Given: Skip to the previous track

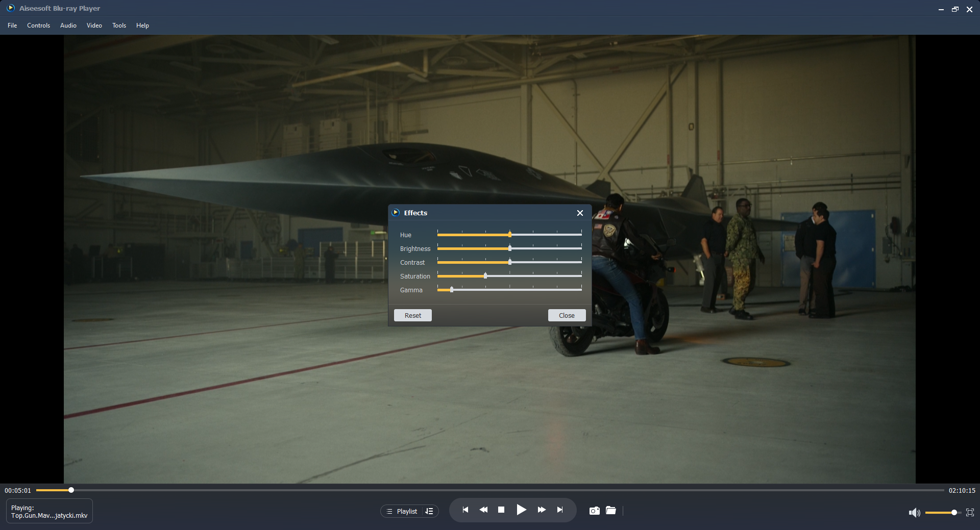Looking at the screenshot, I should coord(465,510).
